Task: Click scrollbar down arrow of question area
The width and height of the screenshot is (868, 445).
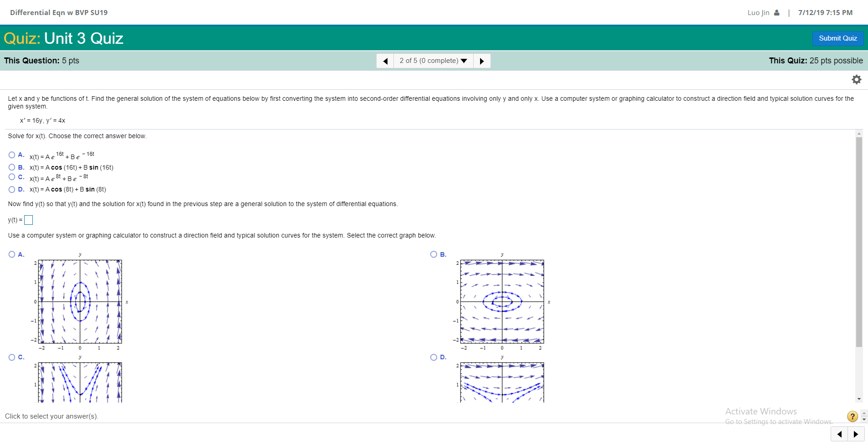Action: click(859, 399)
